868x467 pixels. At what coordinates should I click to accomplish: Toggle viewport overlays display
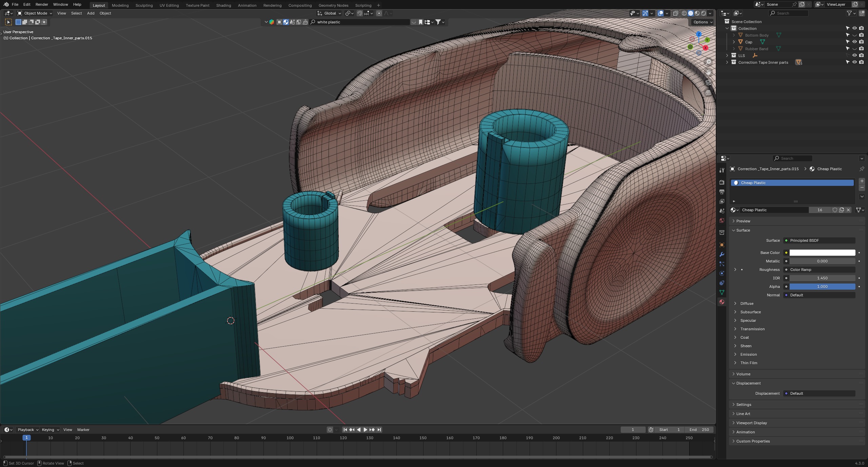pyautogui.click(x=660, y=13)
